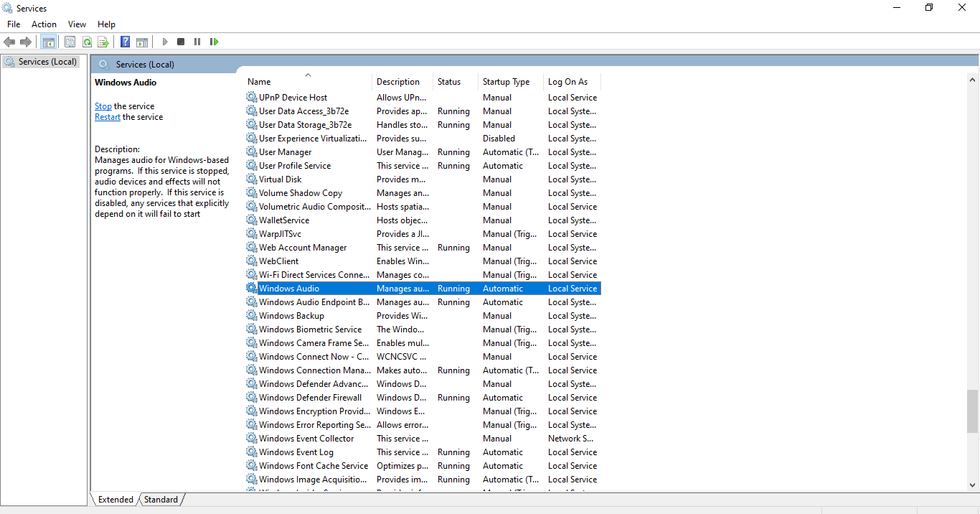Select Windows Defender Advanced Threat service
Viewport: 980px width, 514px height.
click(423, 383)
